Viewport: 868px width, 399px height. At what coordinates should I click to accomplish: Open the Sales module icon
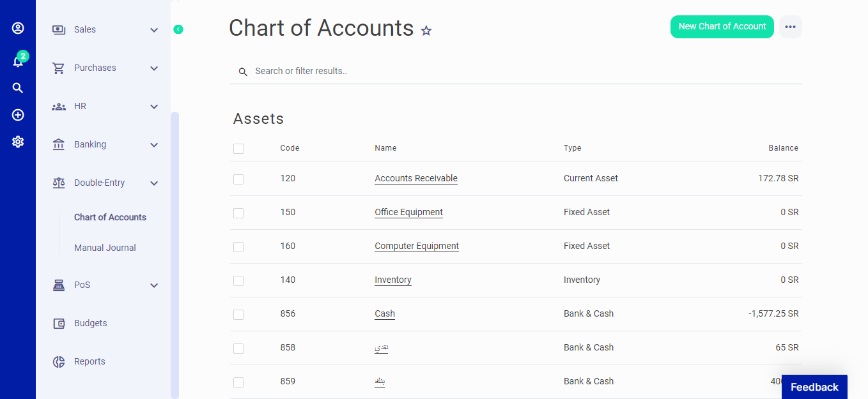point(59,29)
